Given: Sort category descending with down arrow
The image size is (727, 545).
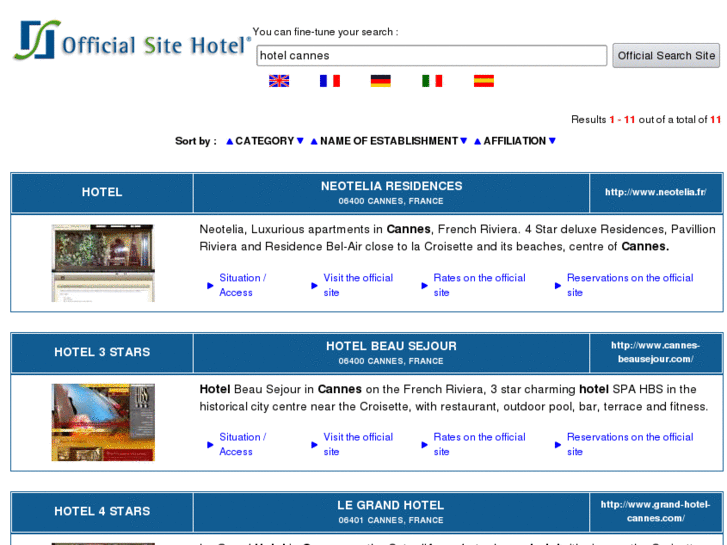Looking at the screenshot, I should click(x=300, y=141).
